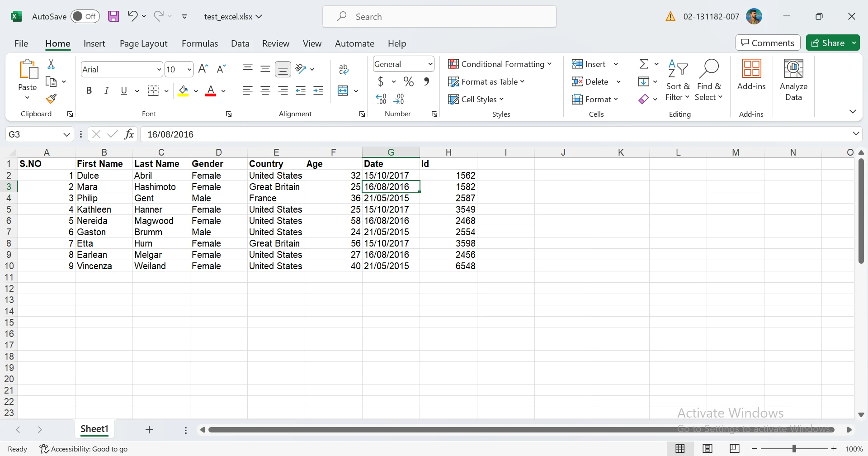Toggle Italic formatting
Viewport: 868px width, 456px height.
pos(107,91)
